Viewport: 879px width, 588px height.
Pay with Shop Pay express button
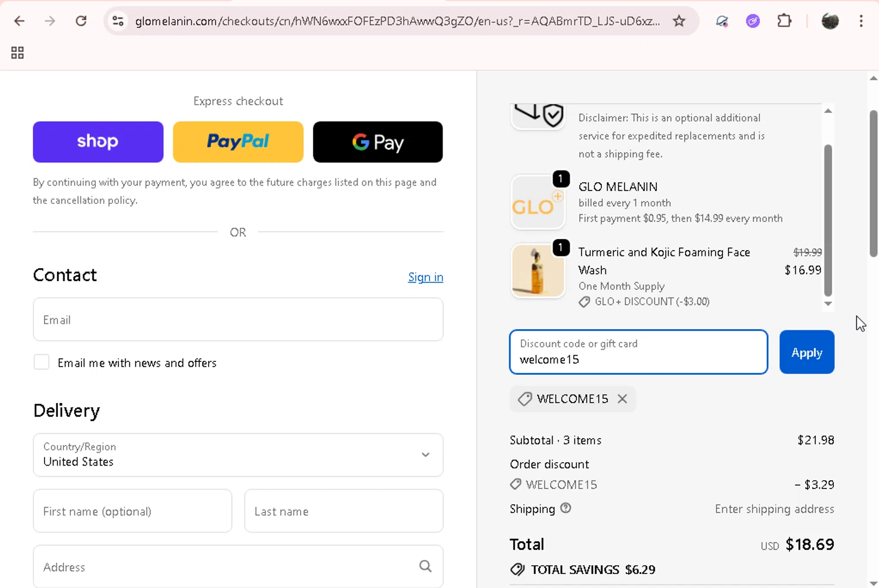point(98,142)
